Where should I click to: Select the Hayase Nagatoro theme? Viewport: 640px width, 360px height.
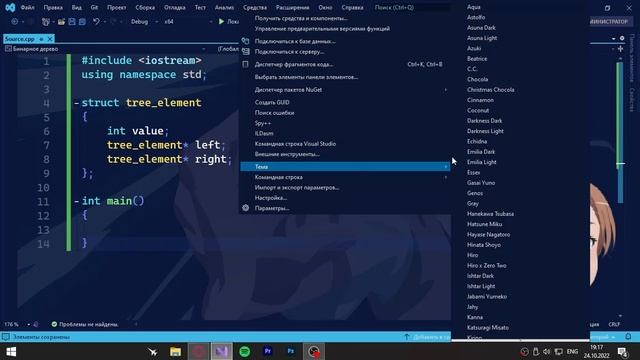(x=489, y=234)
